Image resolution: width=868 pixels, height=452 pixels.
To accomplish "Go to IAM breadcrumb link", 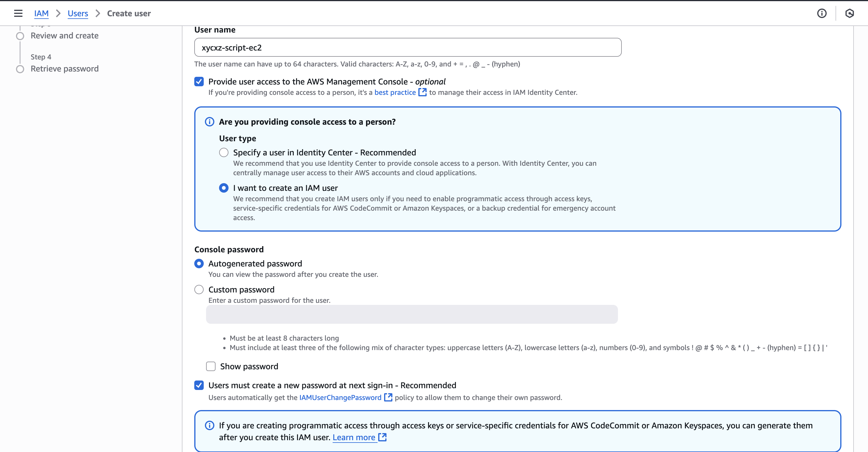I will (41, 14).
